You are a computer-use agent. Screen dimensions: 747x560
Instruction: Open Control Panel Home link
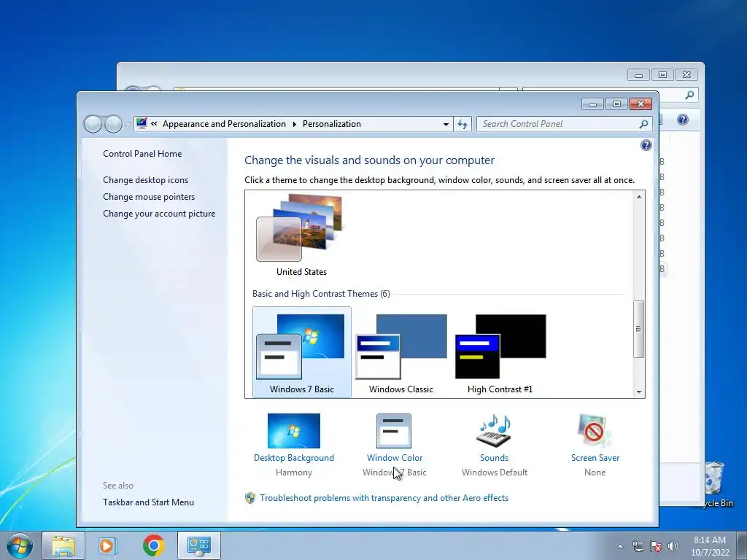[x=142, y=154]
